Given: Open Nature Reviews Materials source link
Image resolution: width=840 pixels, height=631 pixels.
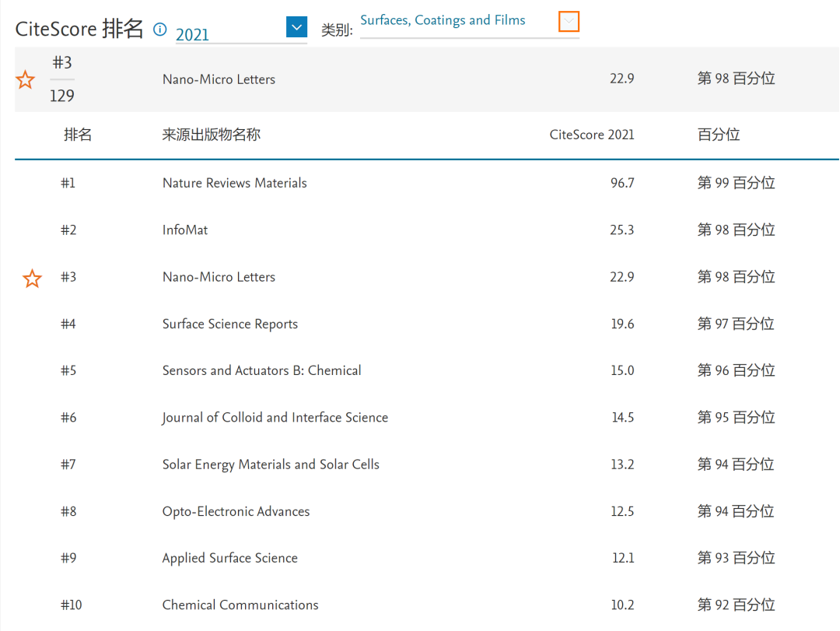Looking at the screenshot, I should (x=235, y=183).
